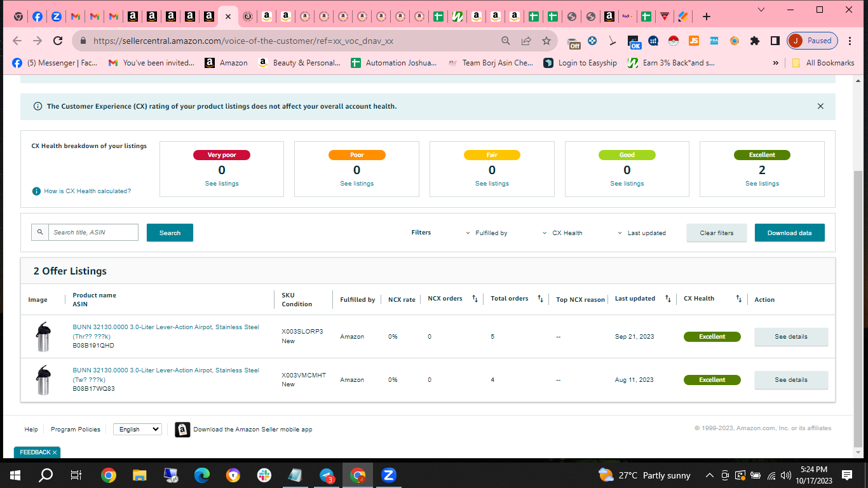Screen dimensions: 868x488
Task: Click the info icon beside CX Health calculation
Action: click(37, 191)
